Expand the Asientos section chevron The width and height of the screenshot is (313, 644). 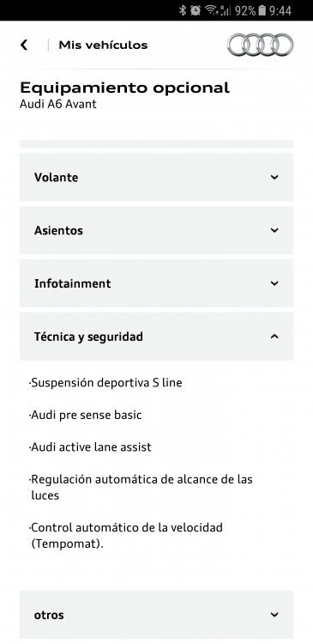pyautogui.click(x=274, y=230)
